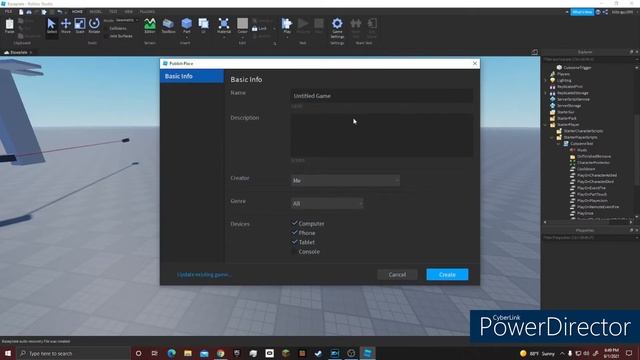Screen dimensions: 640x360
Task: Open the Mail app from taskbar
Action: 204,353
